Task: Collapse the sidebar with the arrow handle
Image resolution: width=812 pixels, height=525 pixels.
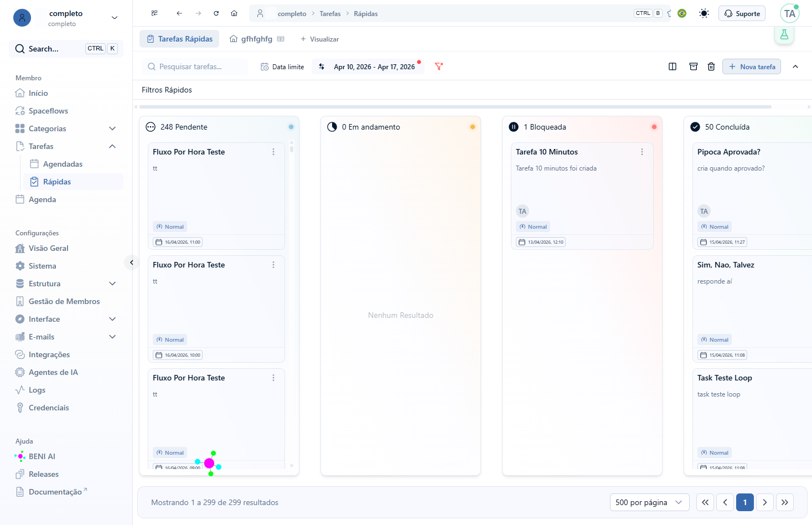Action: (132, 262)
